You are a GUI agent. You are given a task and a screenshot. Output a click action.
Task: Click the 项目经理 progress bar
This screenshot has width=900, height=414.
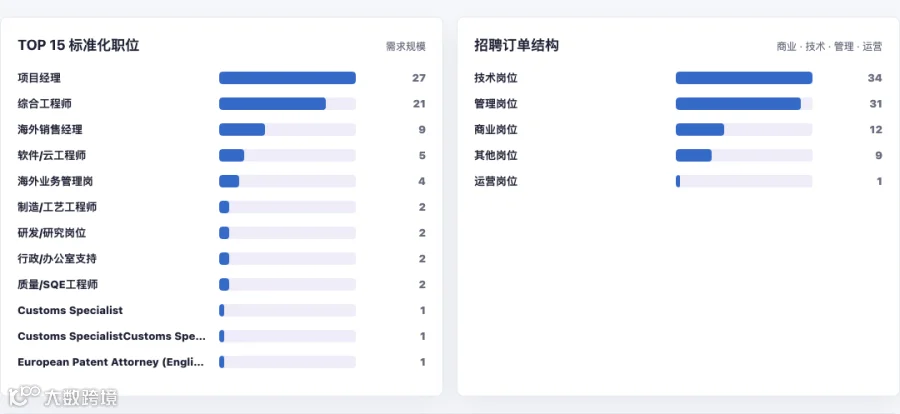(x=287, y=78)
